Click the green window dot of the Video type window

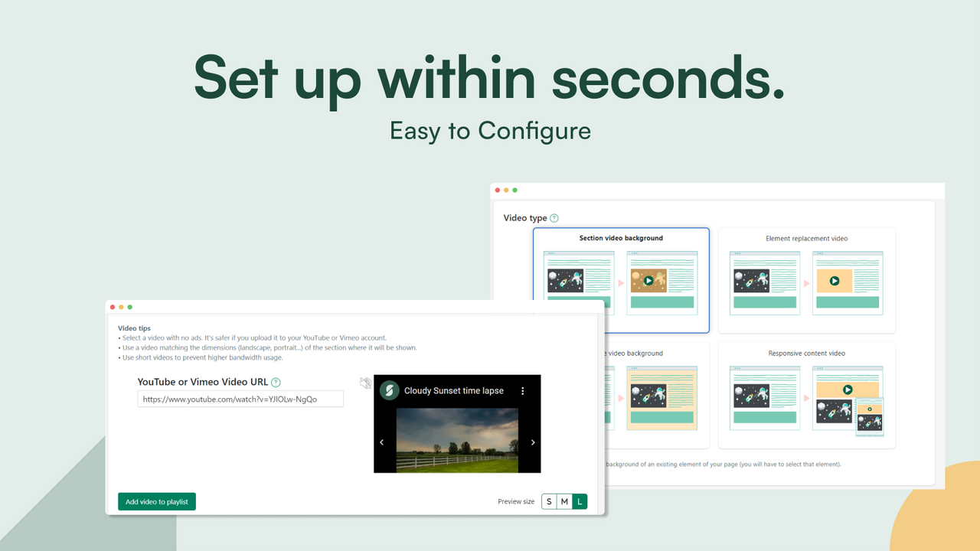[x=514, y=190]
